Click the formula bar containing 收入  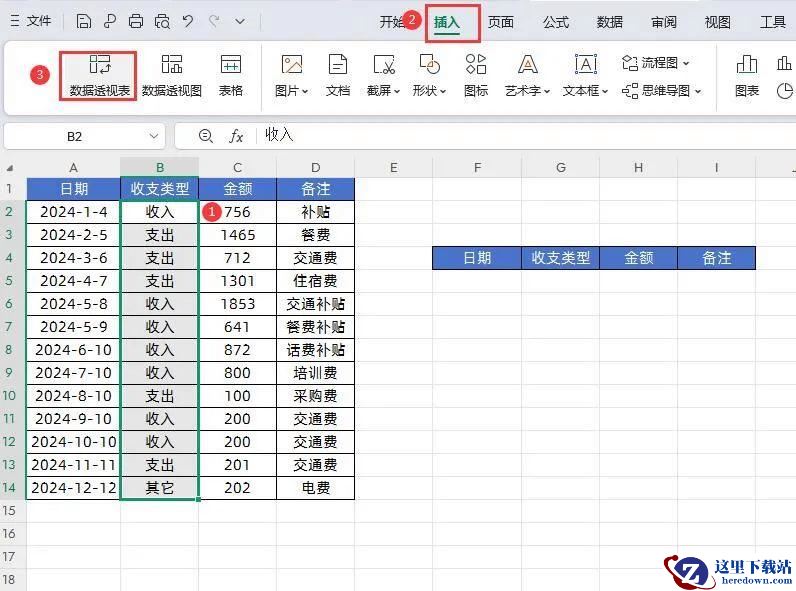(528, 136)
